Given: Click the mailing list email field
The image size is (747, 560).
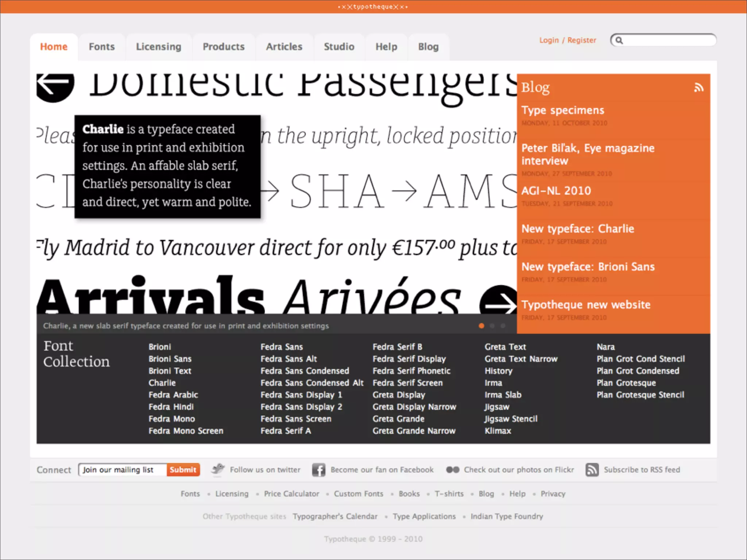Looking at the screenshot, I should click(122, 470).
